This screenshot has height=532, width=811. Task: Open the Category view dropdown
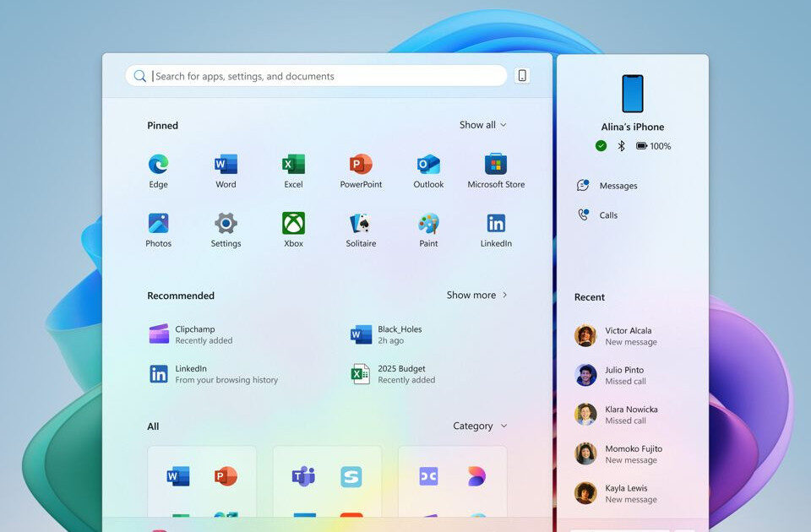point(480,426)
